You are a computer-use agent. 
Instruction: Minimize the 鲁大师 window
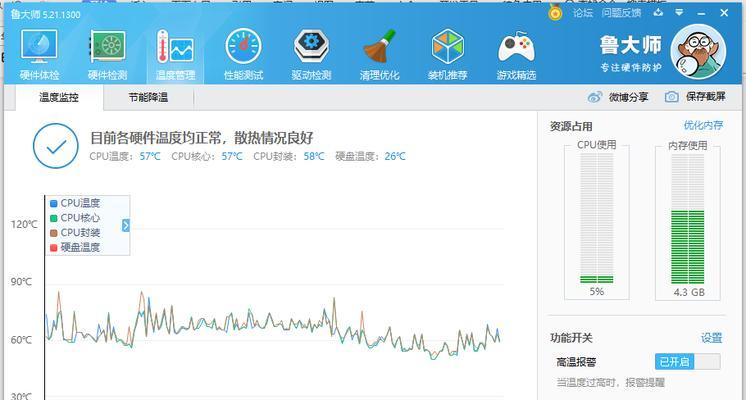(701, 13)
